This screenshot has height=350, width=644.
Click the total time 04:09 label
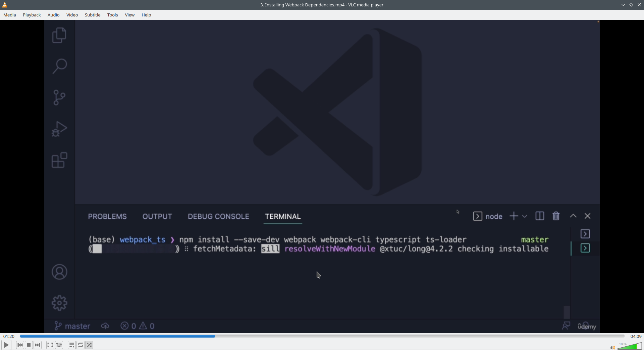point(636,336)
